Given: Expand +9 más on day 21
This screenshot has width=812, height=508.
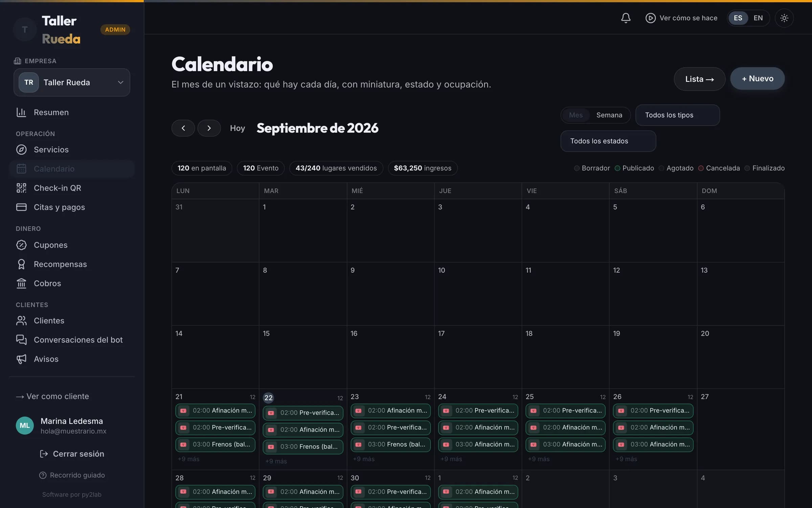Looking at the screenshot, I should click(188, 459).
